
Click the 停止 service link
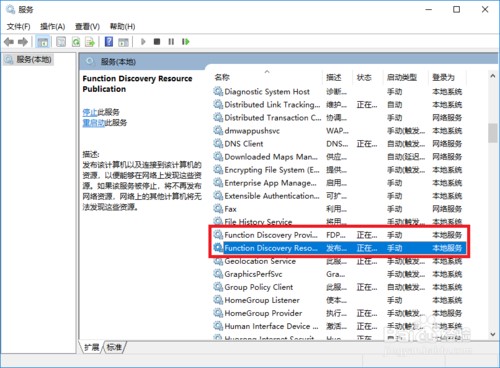click(x=90, y=112)
